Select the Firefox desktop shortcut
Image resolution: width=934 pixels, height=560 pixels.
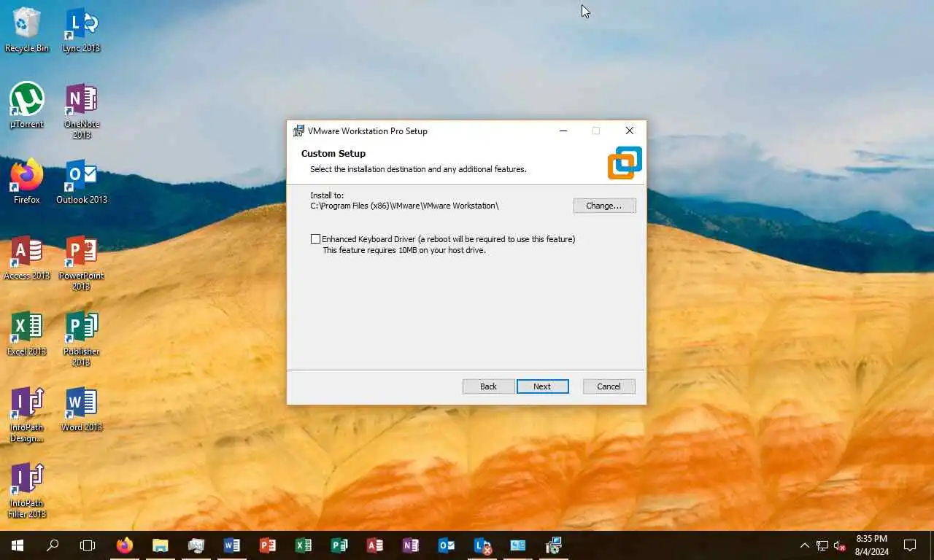pos(27,182)
